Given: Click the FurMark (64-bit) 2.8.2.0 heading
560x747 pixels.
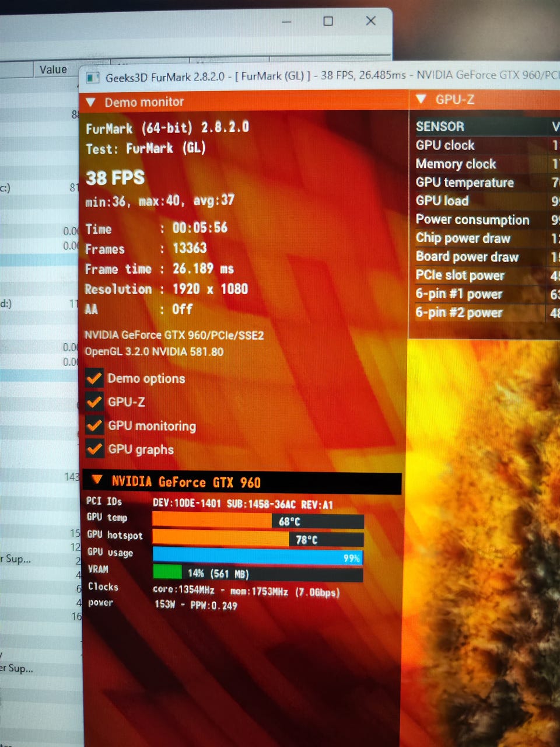Looking at the screenshot, I should [x=167, y=128].
